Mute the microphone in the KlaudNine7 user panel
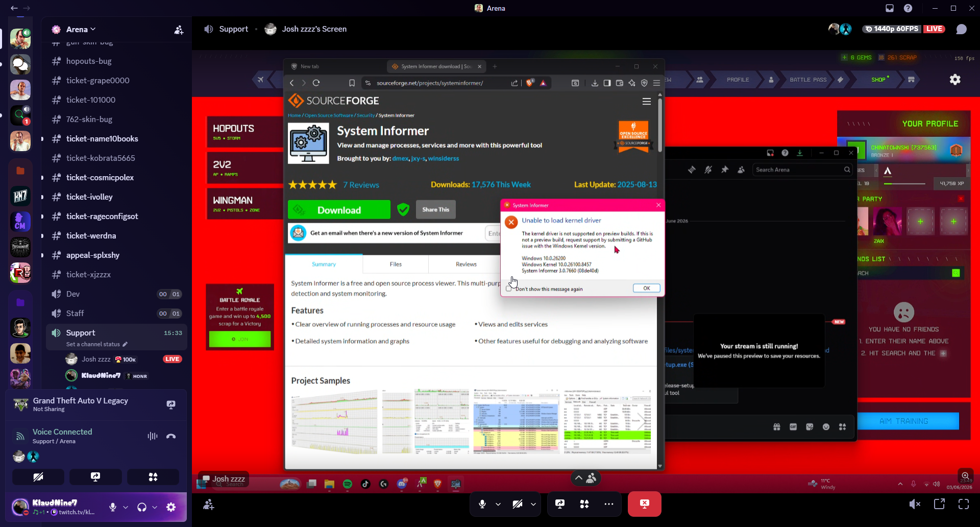Image resolution: width=980 pixels, height=527 pixels. (x=113, y=507)
